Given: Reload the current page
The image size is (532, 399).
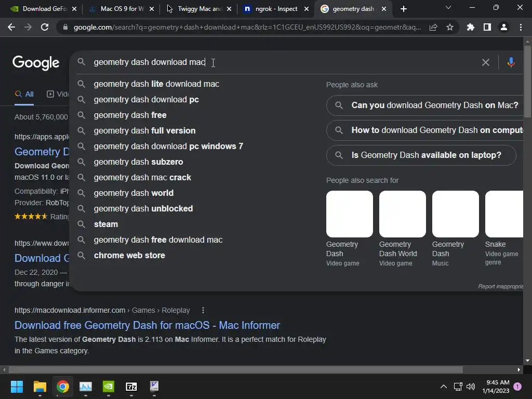Looking at the screenshot, I should (45, 27).
